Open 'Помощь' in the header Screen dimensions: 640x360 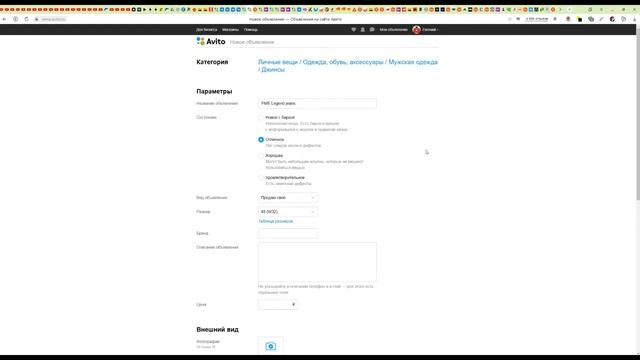tap(251, 29)
